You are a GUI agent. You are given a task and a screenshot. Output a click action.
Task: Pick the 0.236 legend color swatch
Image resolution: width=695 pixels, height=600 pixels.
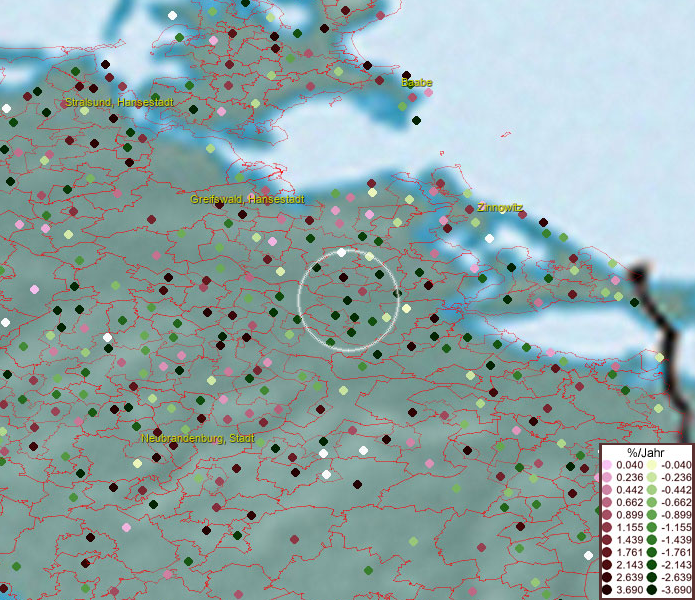[607, 477]
